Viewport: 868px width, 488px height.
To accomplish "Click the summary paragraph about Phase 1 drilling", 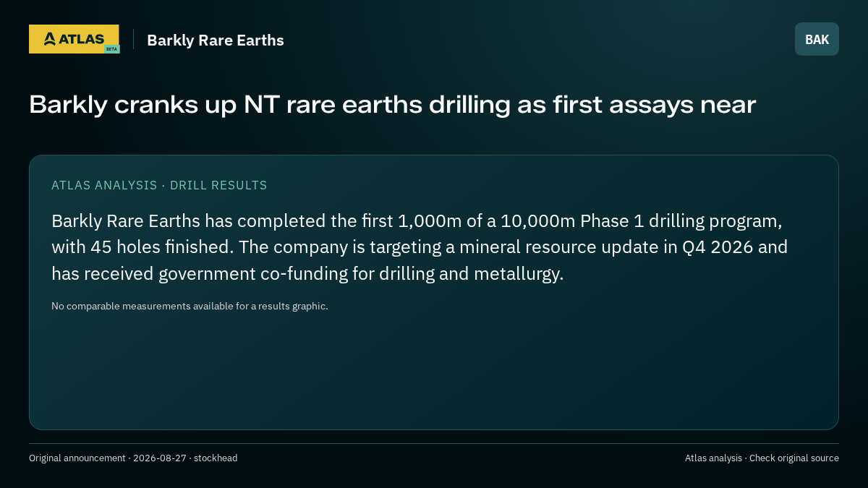I will point(420,247).
